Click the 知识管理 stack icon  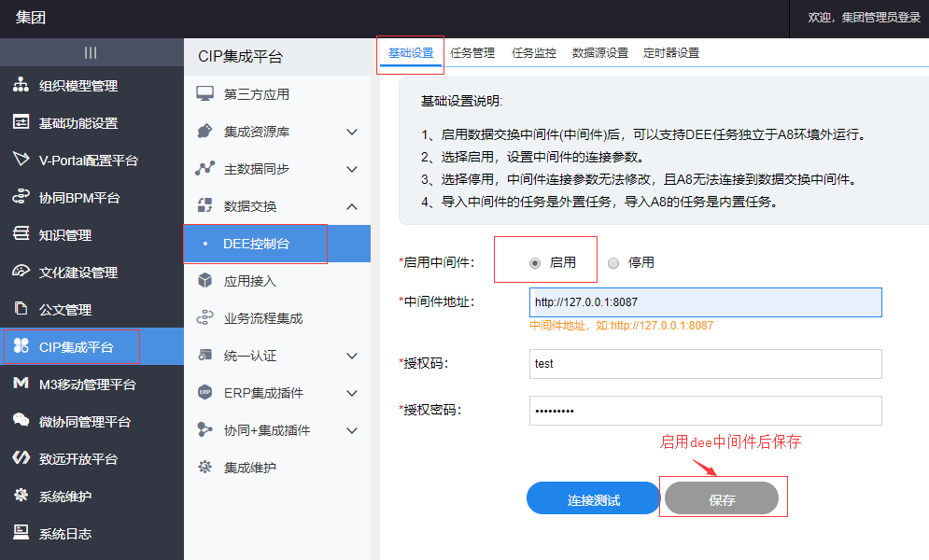click(21, 234)
